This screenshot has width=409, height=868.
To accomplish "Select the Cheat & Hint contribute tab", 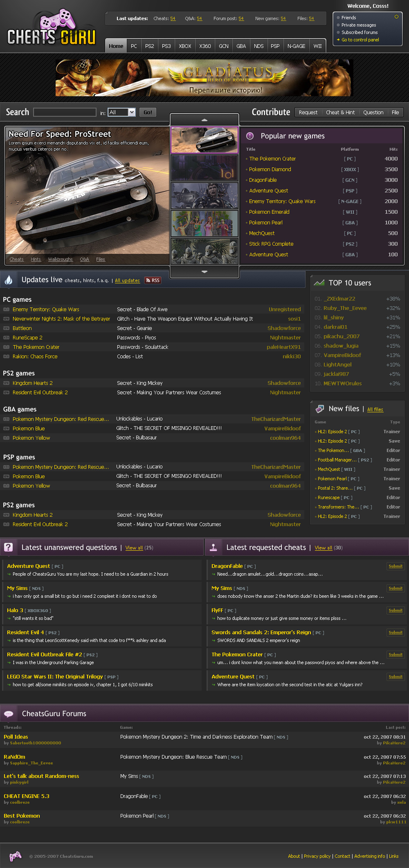I will tap(340, 112).
